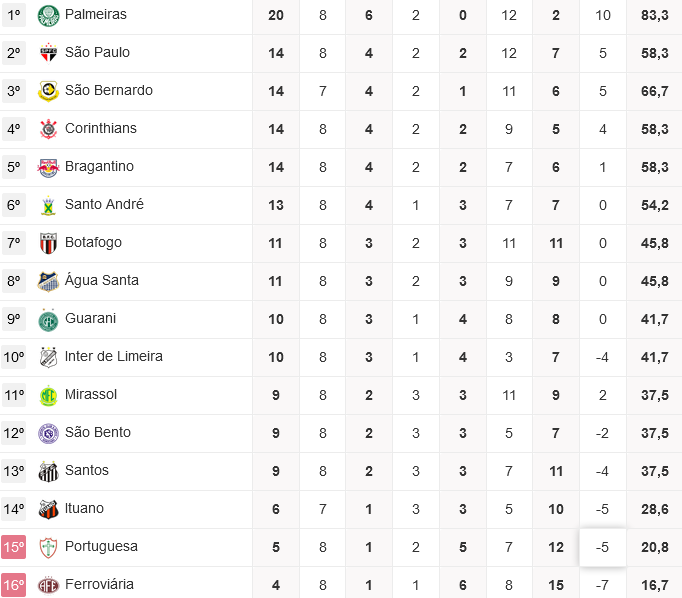
Task: Click the Ituano team name
Action: click(x=84, y=508)
